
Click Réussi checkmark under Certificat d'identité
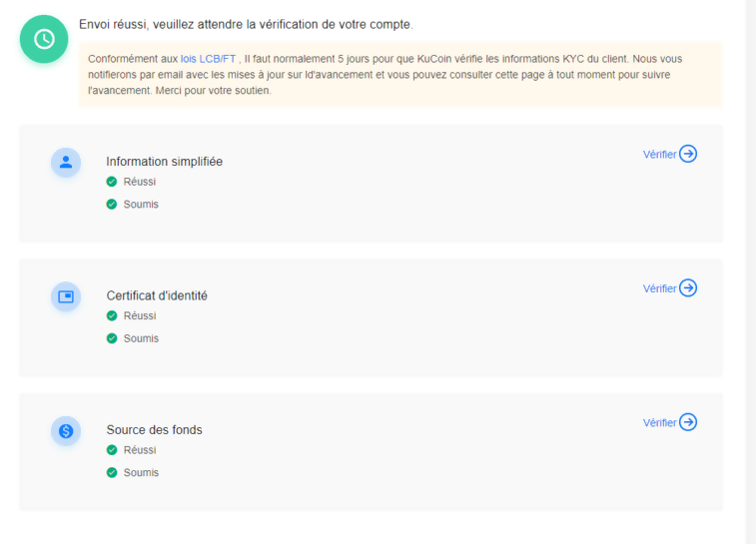point(112,315)
